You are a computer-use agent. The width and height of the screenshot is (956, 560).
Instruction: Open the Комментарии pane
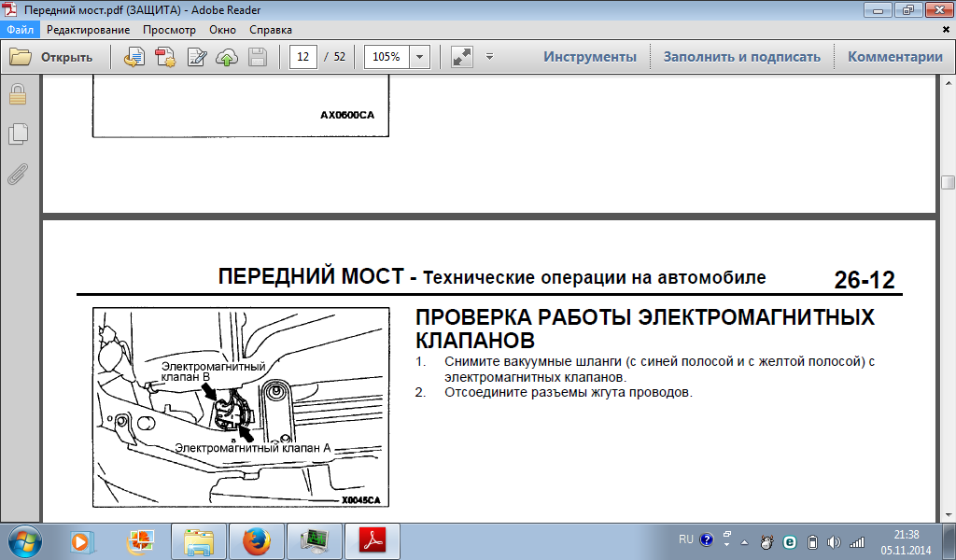[894, 57]
